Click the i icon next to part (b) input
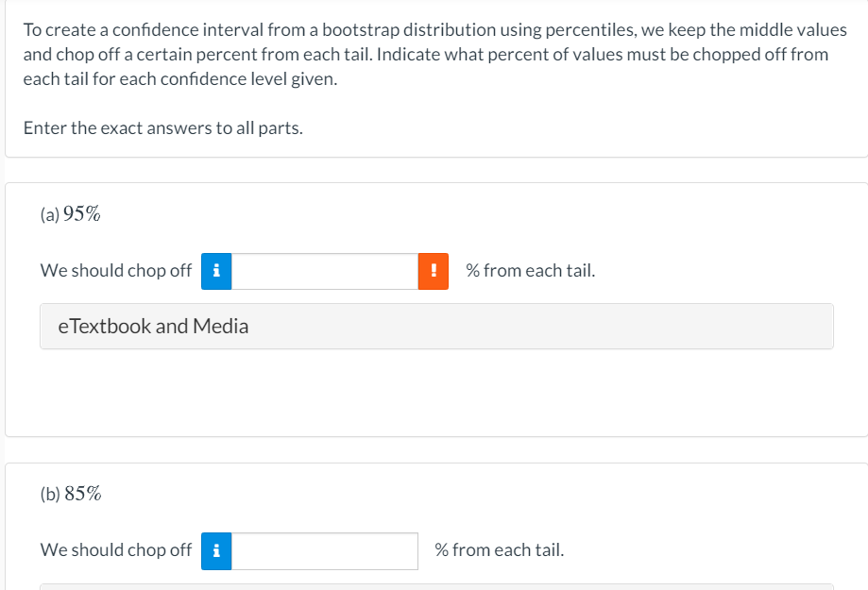Image resolution: width=868 pixels, height=590 pixels. tap(215, 550)
